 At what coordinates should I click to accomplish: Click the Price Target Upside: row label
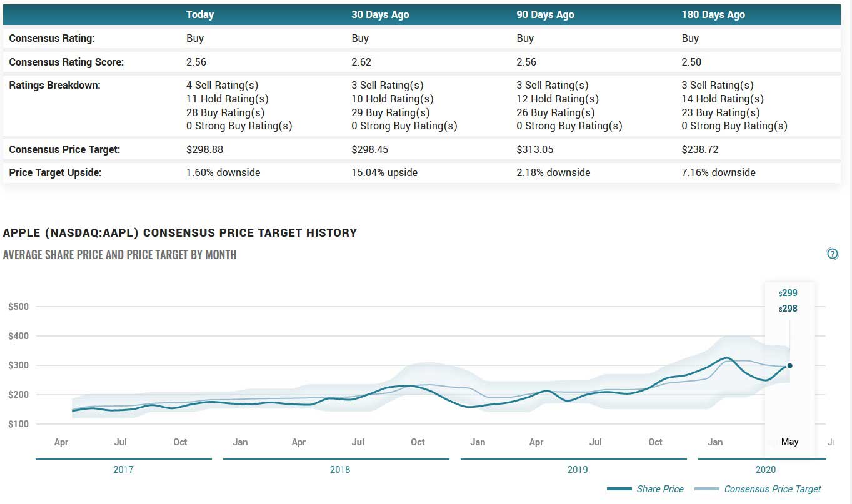click(x=55, y=172)
